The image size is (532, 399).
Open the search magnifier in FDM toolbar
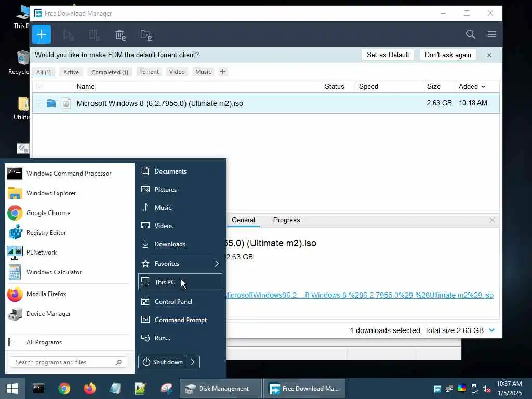pyautogui.click(x=470, y=34)
